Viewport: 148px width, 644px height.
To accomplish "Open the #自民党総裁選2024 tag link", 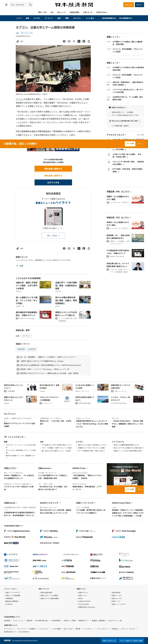I will pyautogui.click(x=109, y=18).
